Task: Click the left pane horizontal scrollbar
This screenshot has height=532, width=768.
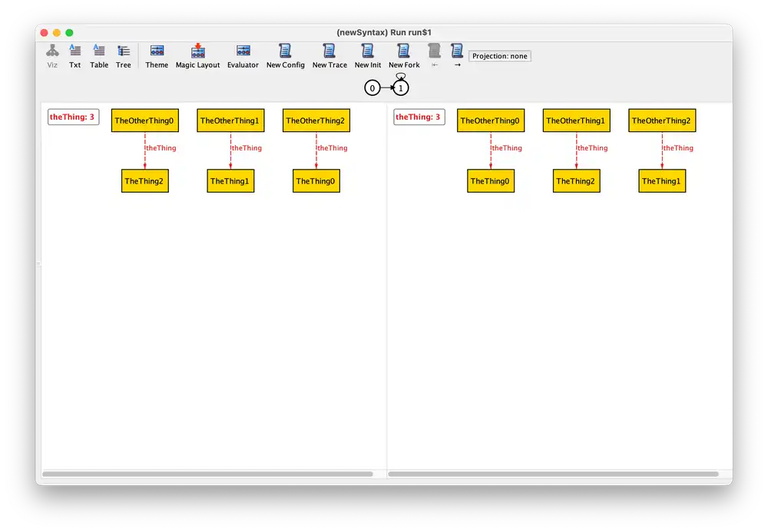Action: pyautogui.click(x=207, y=473)
